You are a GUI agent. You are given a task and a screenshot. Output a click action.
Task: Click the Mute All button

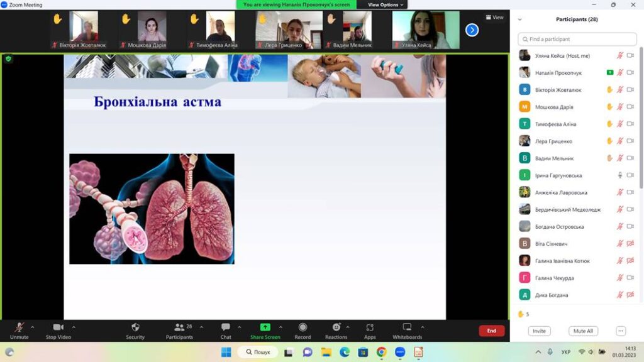tap(582, 331)
